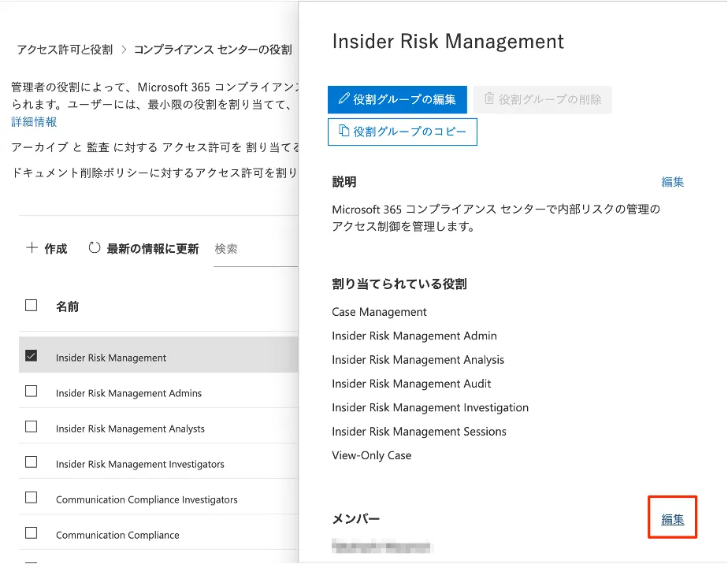
Task: Click the 検索 search field
Action: click(x=252, y=249)
